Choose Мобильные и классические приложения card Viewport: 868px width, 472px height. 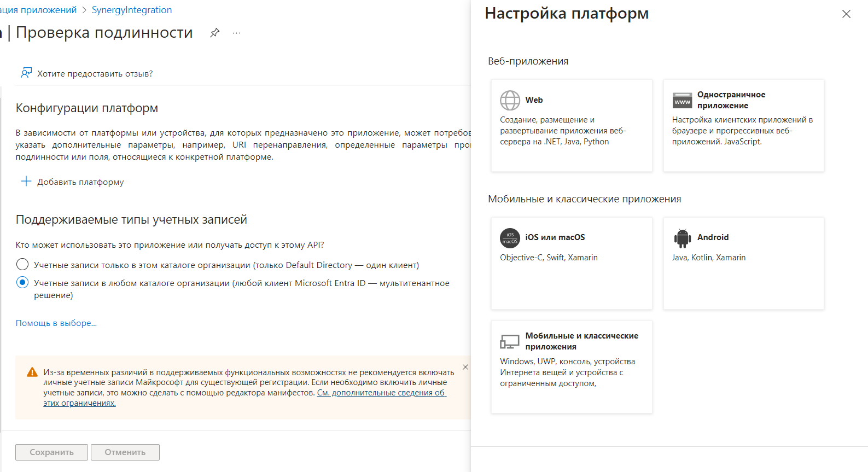572,367
